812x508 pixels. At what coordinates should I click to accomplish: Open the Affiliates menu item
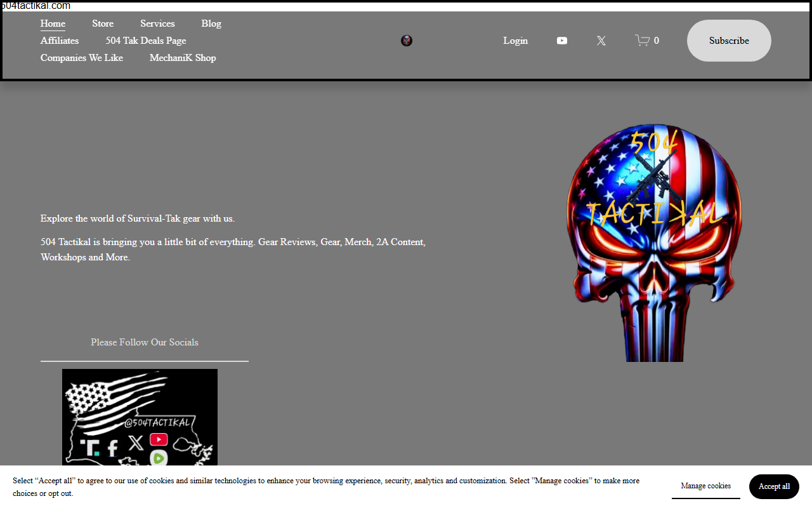coord(60,41)
